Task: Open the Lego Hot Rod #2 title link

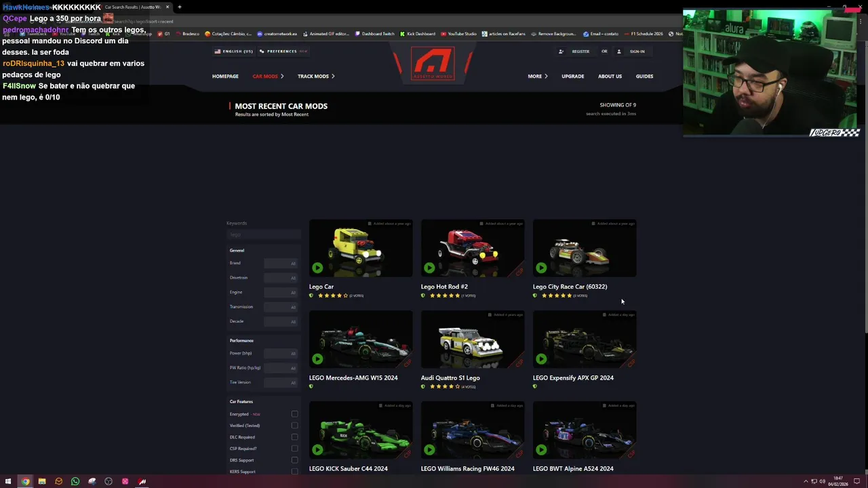Action: (444, 287)
